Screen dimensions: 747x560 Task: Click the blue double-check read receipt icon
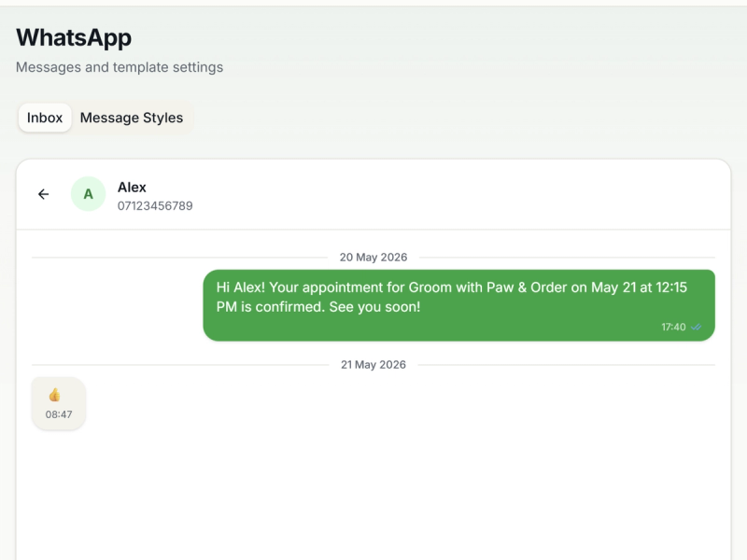(696, 327)
